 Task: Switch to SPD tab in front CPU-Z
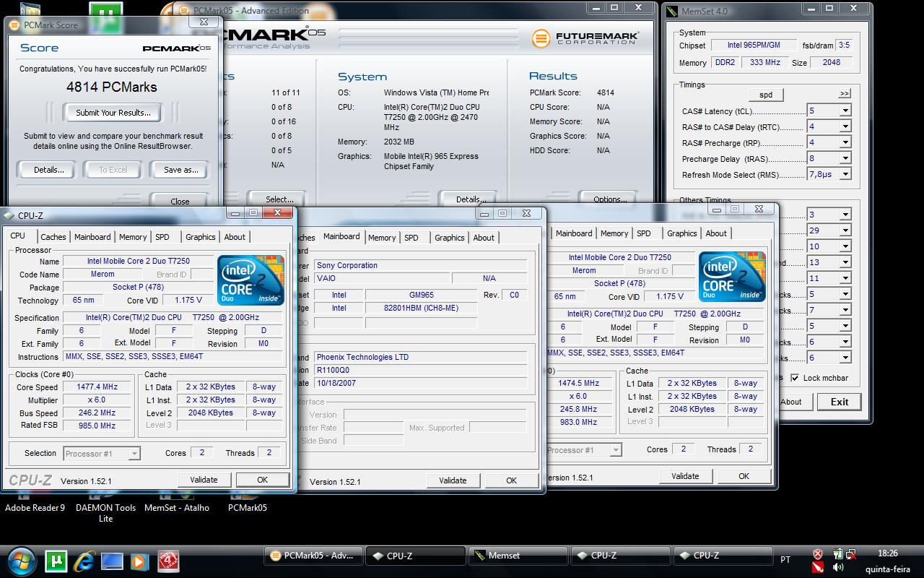point(162,237)
